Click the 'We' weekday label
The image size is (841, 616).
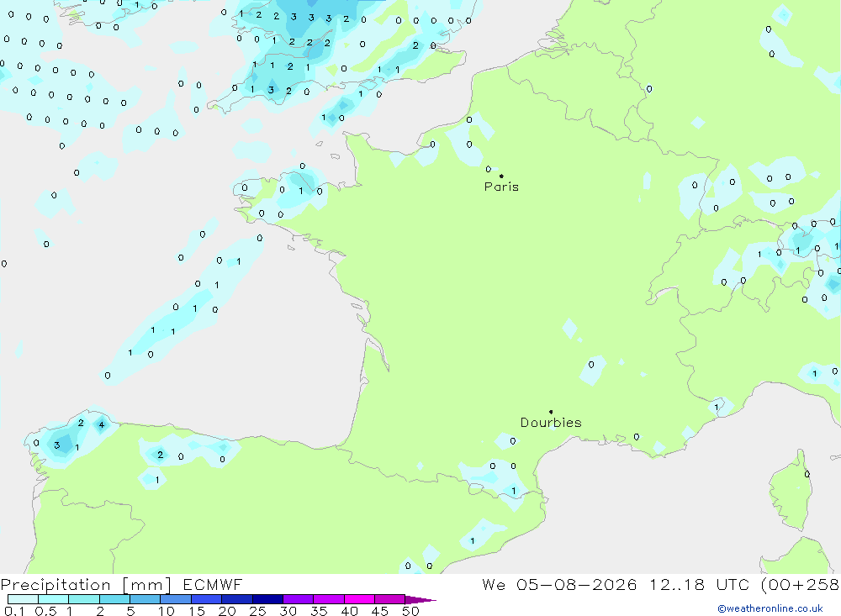[494, 584]
